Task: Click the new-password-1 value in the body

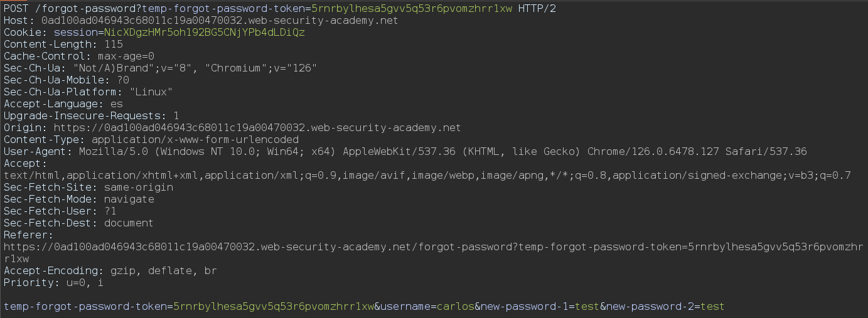Action: [x=583, y=307]
